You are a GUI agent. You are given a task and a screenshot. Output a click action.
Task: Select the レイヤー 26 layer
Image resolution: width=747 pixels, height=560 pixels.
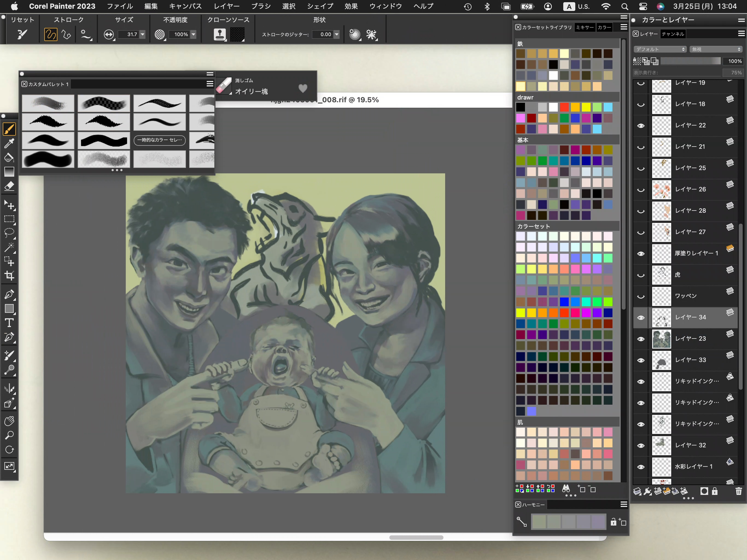click(x=690, y=189)
